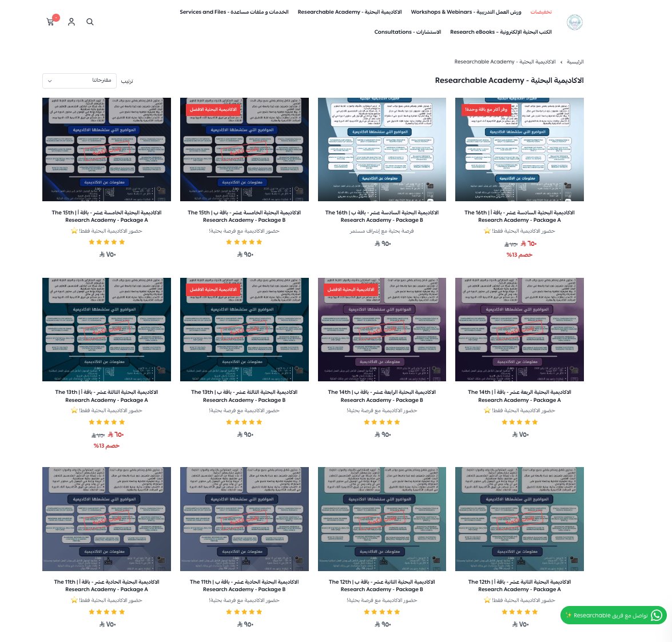Image resolution: width=672 pixels, height=642 pixels.
Task: Click The 15th Package B title link
Action: (244, 216)
